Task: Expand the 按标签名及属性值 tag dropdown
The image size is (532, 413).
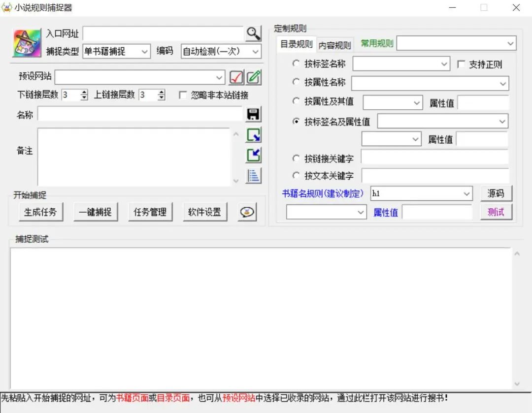Action: 442,122
